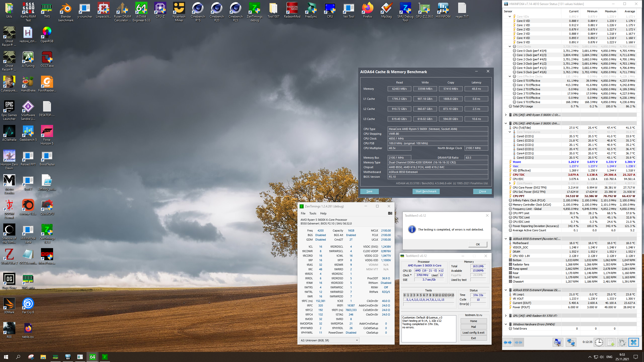Image resolution: width=644 pixels, height=362 pixels.
Task: Open HWiNFO sensor settings gear icon
Action: 622,342
